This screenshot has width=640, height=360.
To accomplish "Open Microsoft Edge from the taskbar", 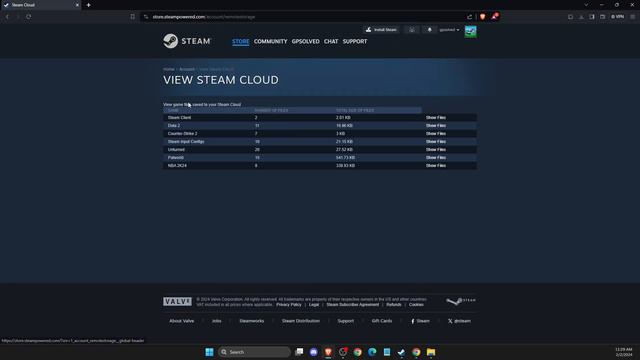I will 372,352.
